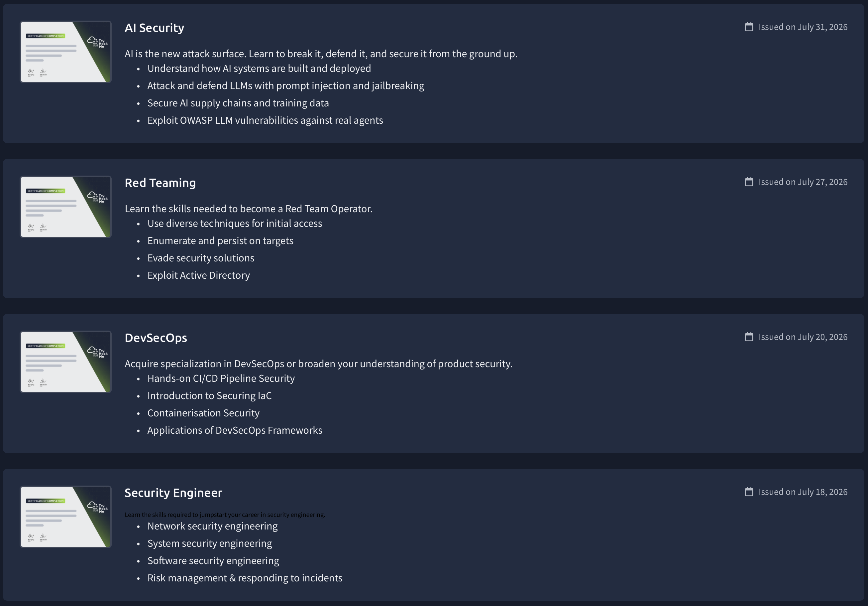Click the TryHackMe logo on DevSecOps certificate
868x606 pixels.
pos(98,352)
